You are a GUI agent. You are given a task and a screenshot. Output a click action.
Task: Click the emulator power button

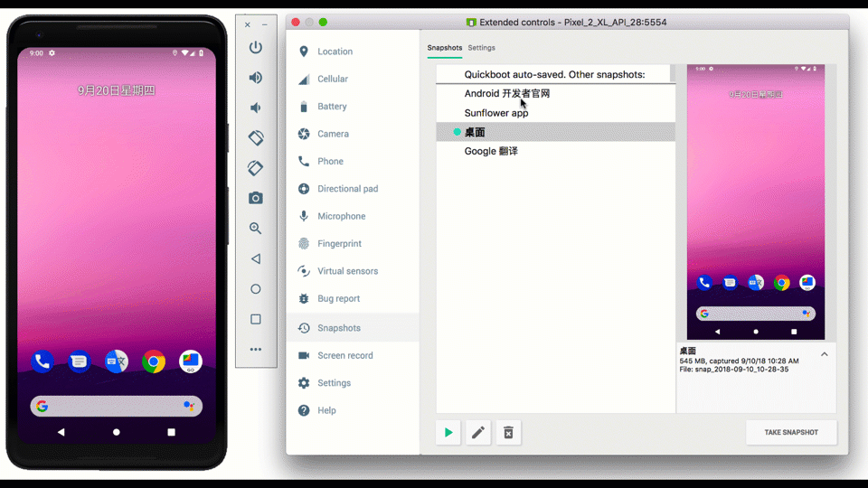click(x=255, y=48)
